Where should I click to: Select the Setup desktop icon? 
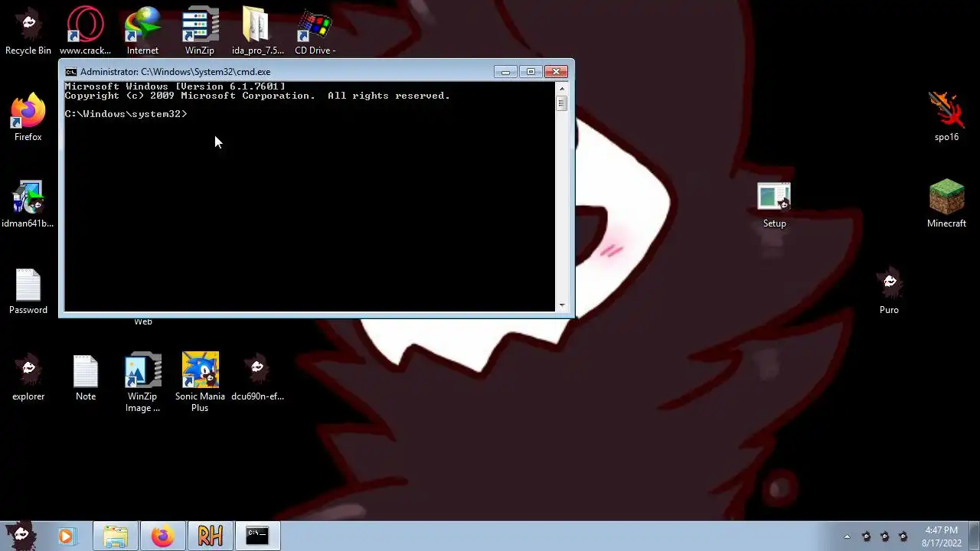click(774, 204)
